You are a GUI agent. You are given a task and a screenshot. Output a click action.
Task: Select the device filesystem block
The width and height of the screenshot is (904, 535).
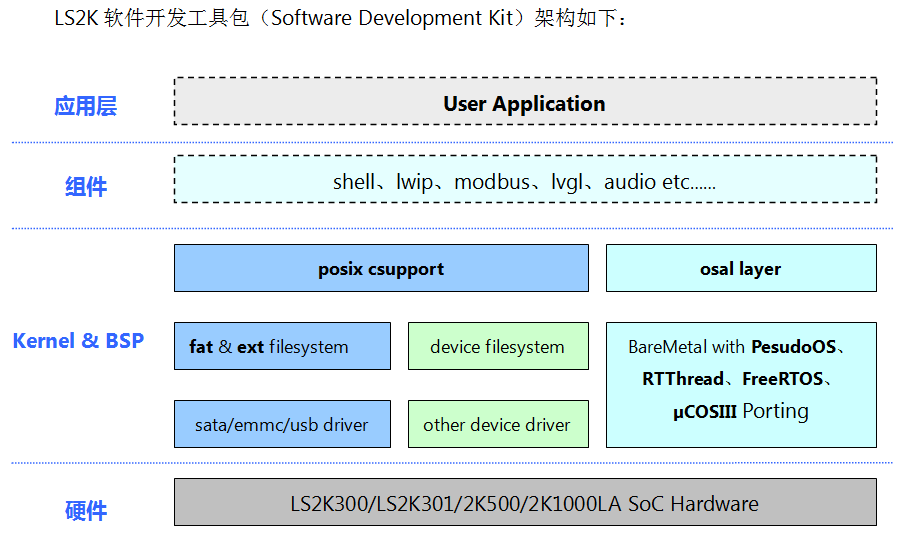click(498, 346)
